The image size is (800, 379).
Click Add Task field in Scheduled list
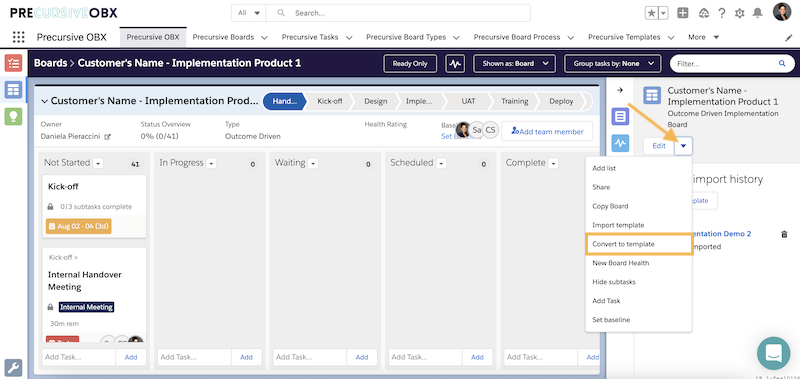(425, 357)
